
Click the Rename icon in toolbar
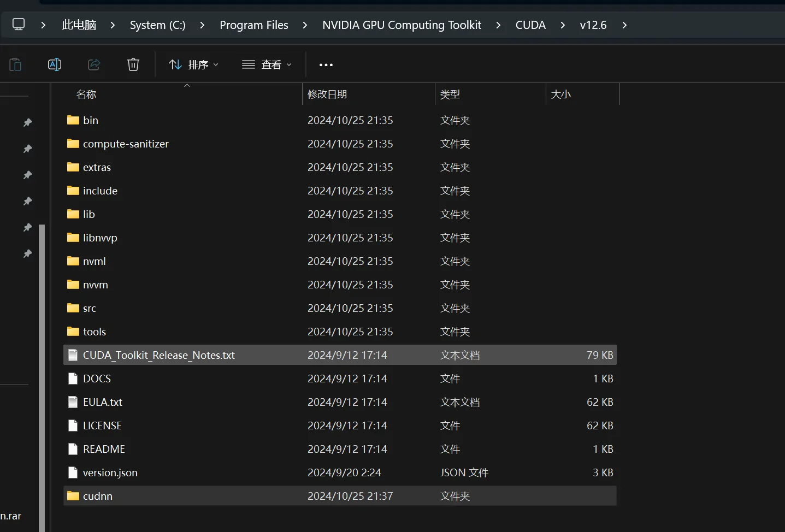55,64
